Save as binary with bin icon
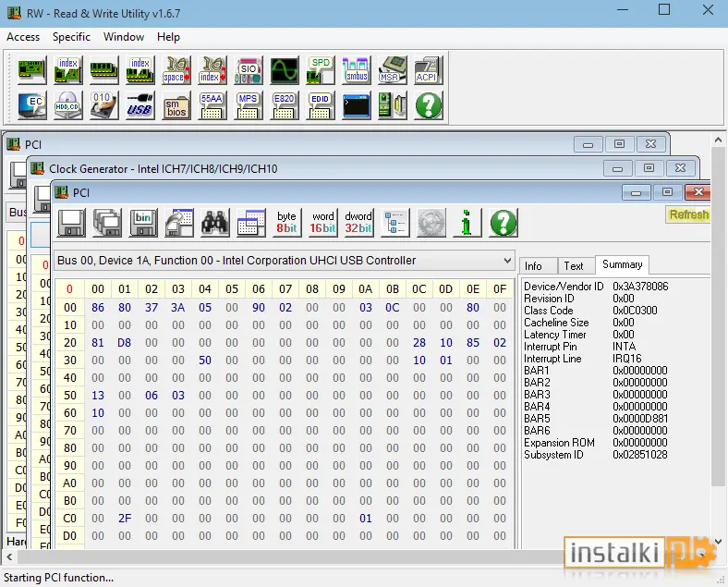Screen dimensions: 728x587 point(143,223)
